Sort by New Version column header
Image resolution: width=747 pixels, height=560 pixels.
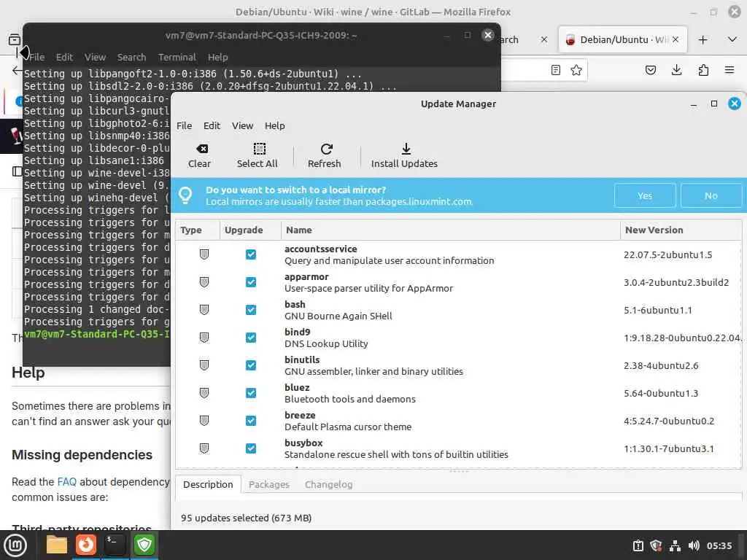681,230
